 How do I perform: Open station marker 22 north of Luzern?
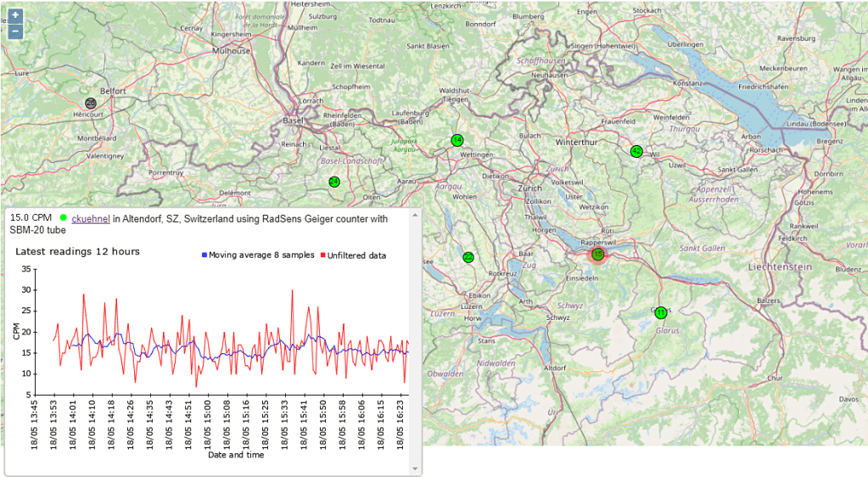point(468,257)
